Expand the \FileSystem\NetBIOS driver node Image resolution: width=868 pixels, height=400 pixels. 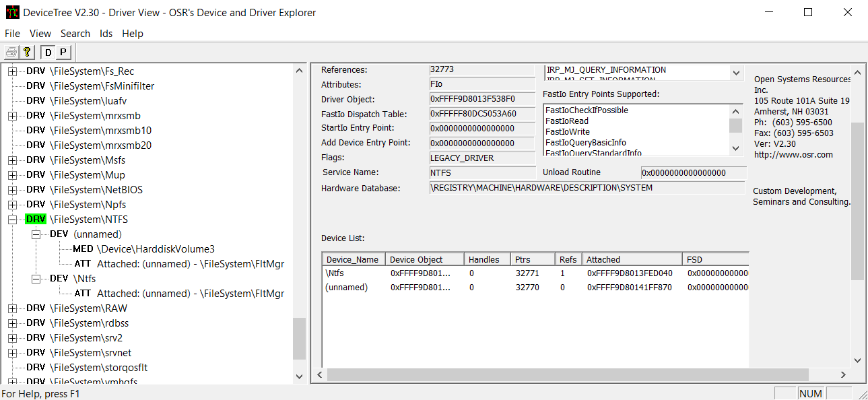(x=12, y=190)
